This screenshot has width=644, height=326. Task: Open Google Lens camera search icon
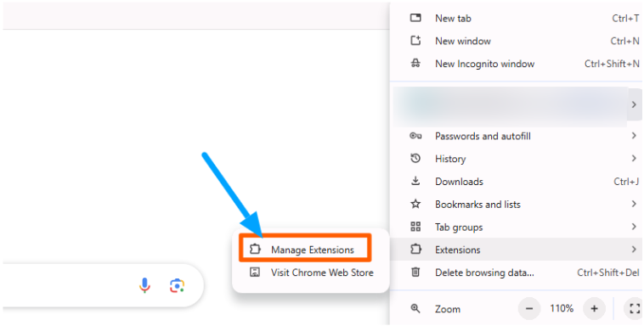point(177,285)
